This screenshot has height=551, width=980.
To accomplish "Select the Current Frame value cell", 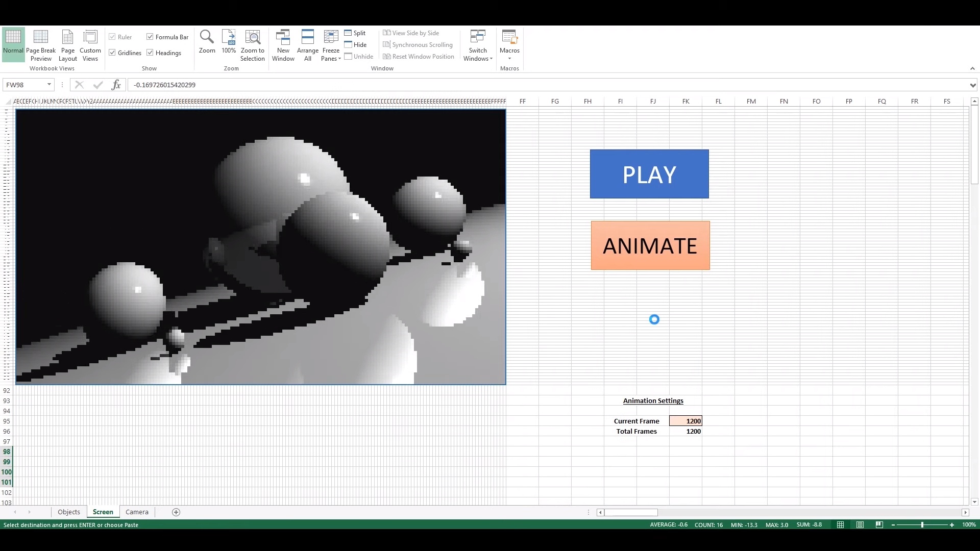I will pos(686,420).
